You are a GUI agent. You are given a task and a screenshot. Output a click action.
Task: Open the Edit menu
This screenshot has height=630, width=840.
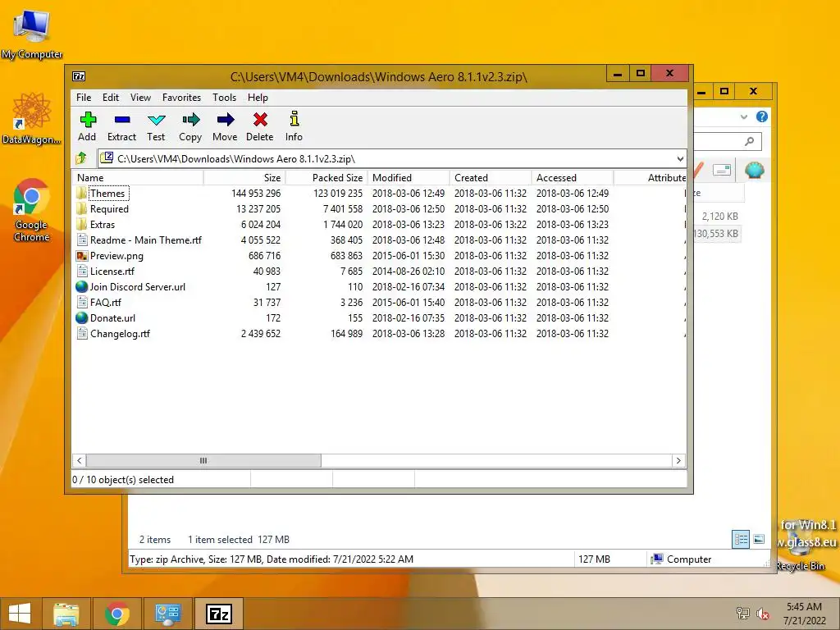[111, 98]
